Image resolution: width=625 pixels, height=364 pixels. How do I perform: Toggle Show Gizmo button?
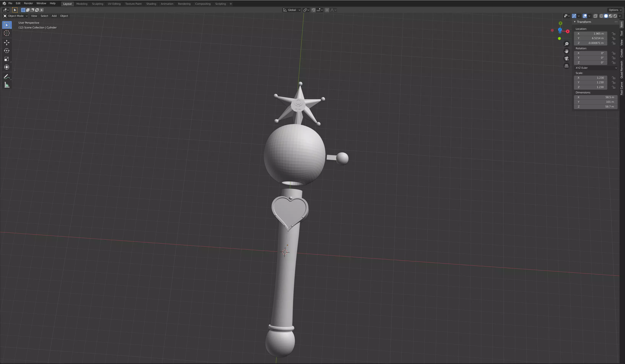574,16
